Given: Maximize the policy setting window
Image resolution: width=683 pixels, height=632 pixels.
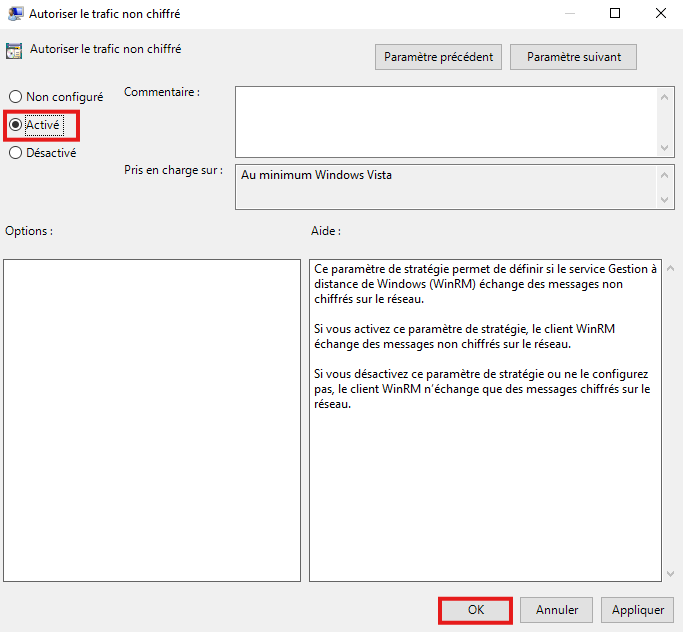Looking at the screenshot, I should (614, 14).
